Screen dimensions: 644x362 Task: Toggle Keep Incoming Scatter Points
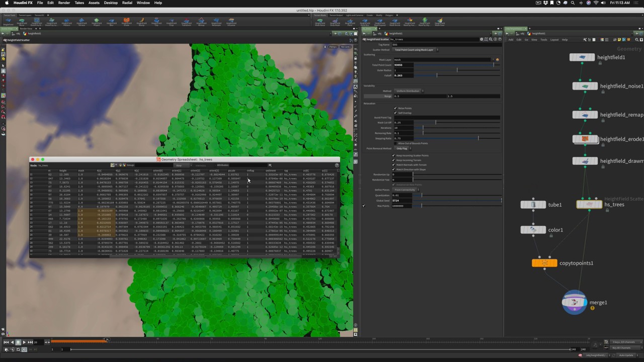pos(393,155)
